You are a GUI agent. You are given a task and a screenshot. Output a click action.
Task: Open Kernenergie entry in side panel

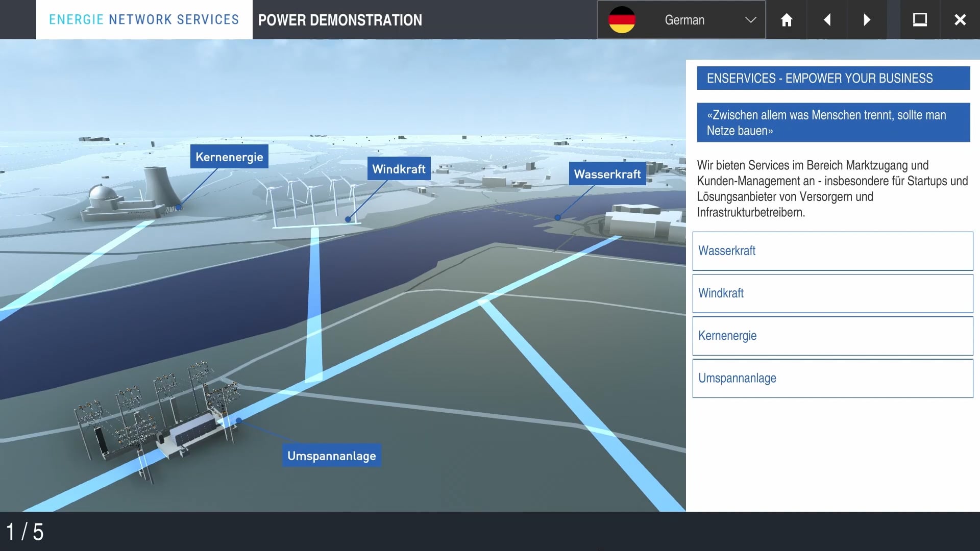click(832, 336)
